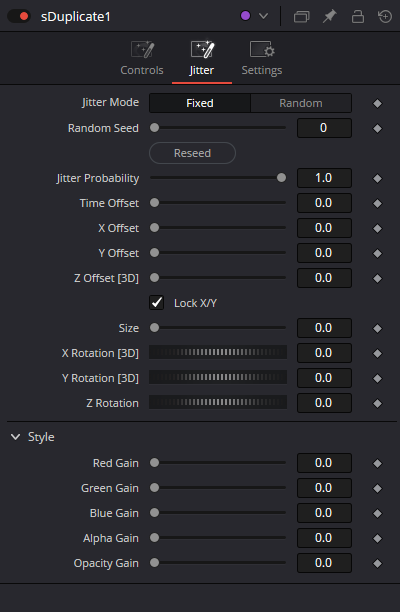
Task: Click the X Offset value field
Action: click(x=324, y=228)
